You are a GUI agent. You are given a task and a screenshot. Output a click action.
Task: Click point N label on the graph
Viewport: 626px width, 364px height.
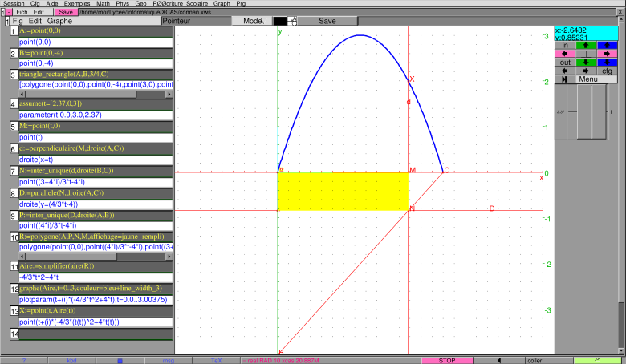click(412, 208)
